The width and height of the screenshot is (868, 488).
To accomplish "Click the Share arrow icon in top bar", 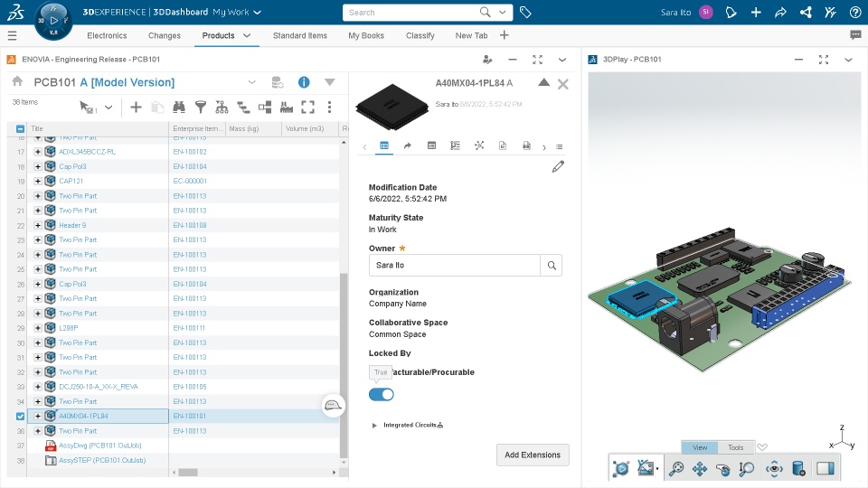I will tap(780, 12).
